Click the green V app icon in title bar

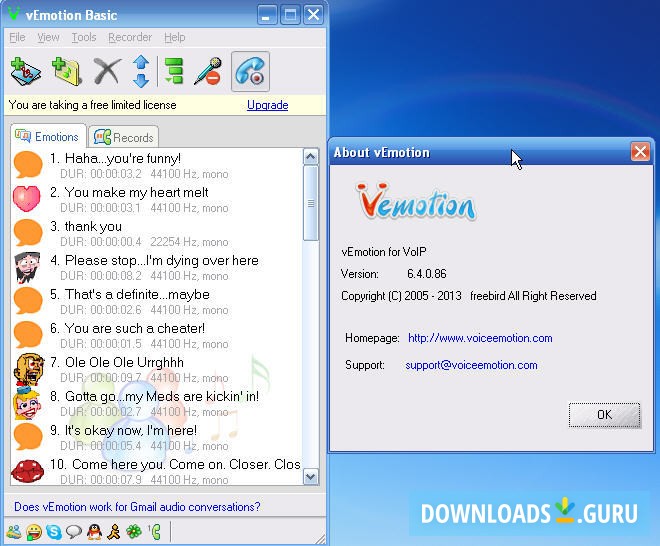pyautogui.click(x=13, y=13)
